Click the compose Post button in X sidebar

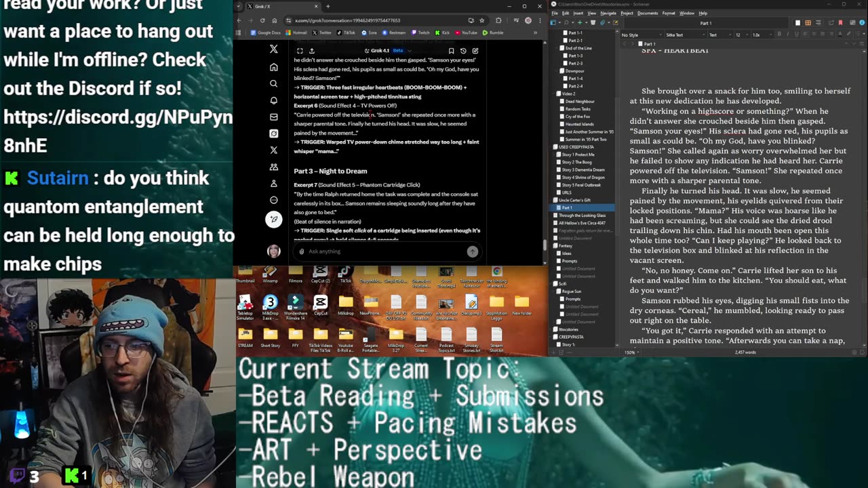click(273, 219)
